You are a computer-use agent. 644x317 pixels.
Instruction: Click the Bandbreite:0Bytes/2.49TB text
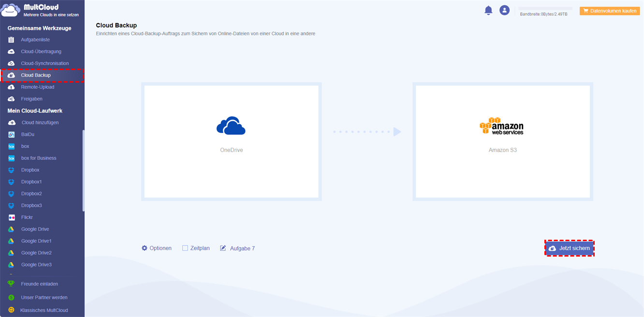[543, 14]
